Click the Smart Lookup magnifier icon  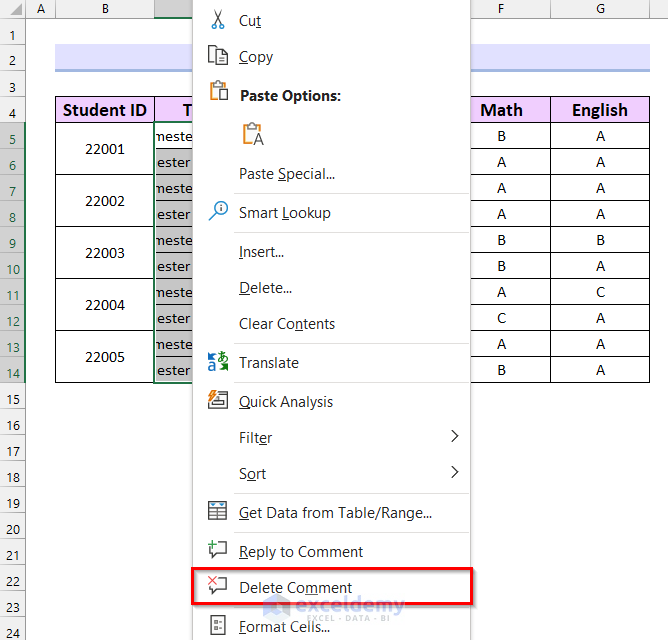click(x=218, y=211)
